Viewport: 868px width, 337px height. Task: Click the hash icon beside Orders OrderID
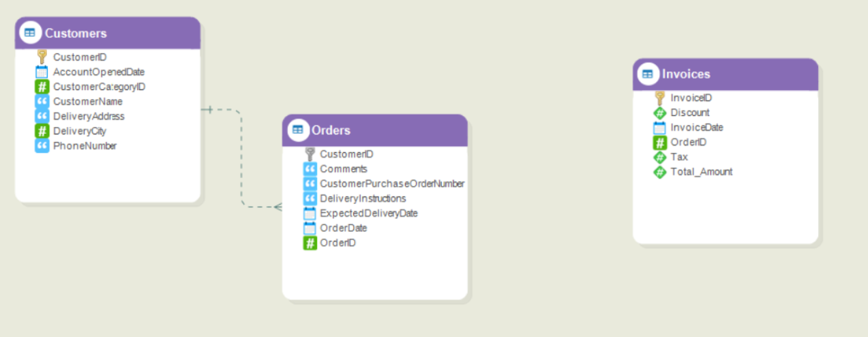(x=310, y=243)
